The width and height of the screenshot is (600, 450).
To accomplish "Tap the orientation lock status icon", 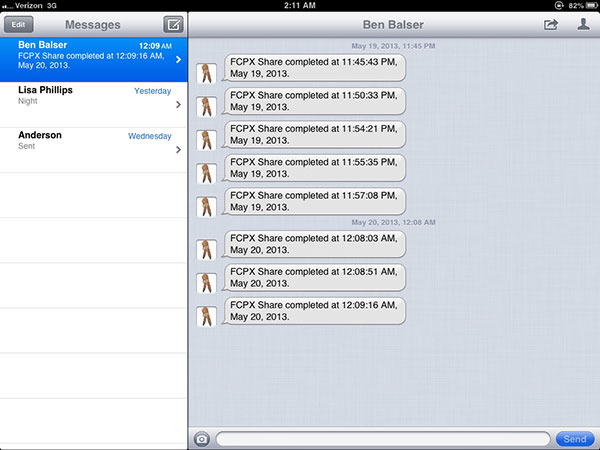I will (559, 5).
